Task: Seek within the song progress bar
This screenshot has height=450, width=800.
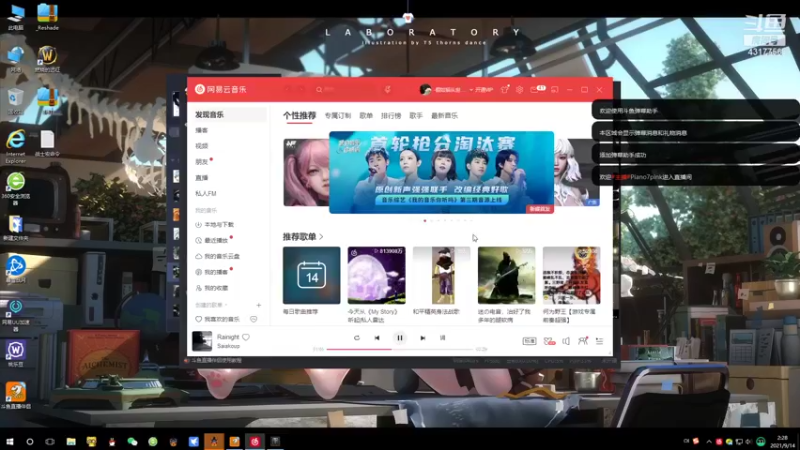Action: [399, 349]
